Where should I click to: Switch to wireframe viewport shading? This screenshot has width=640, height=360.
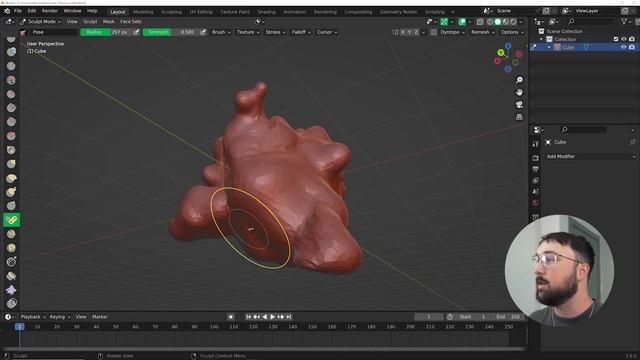pos(490,22)
